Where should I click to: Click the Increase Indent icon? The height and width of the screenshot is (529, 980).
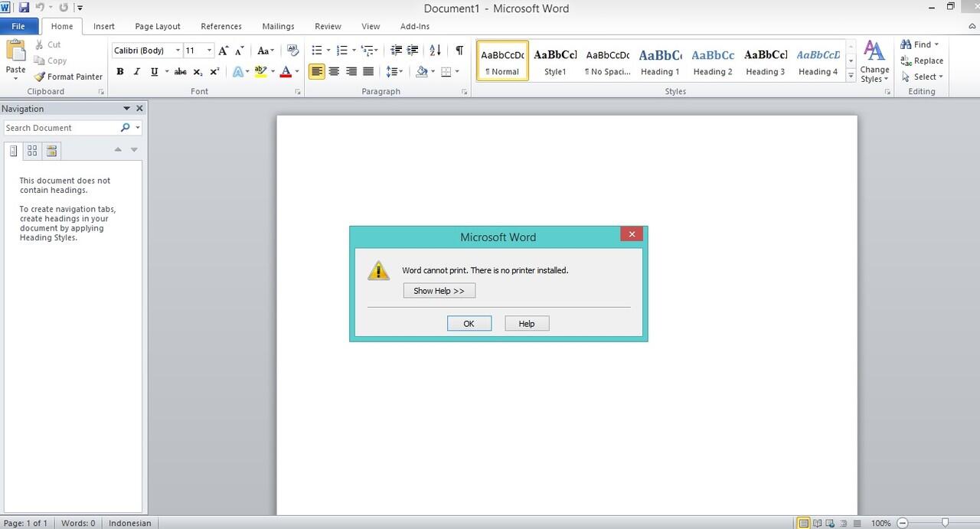tap(413, 51)
